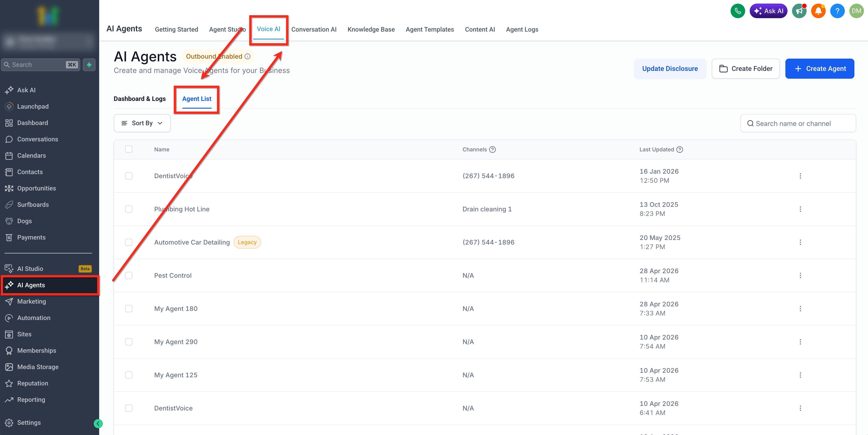Open the Getting Started tab

click(176, 29)
